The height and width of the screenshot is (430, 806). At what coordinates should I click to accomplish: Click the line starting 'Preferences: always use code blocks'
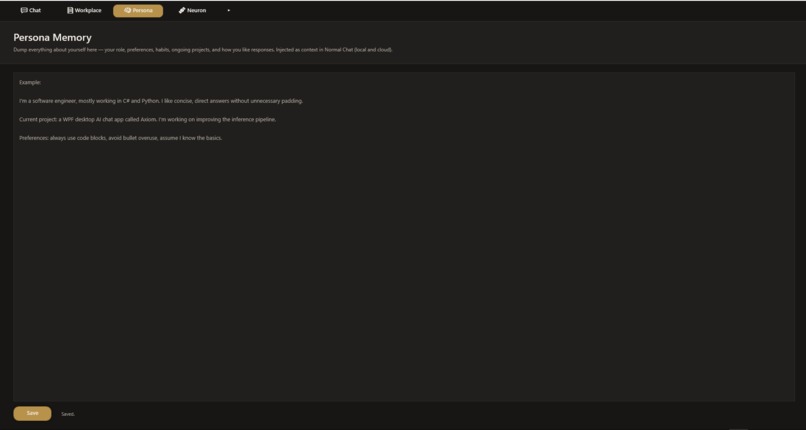coord(121,138)
